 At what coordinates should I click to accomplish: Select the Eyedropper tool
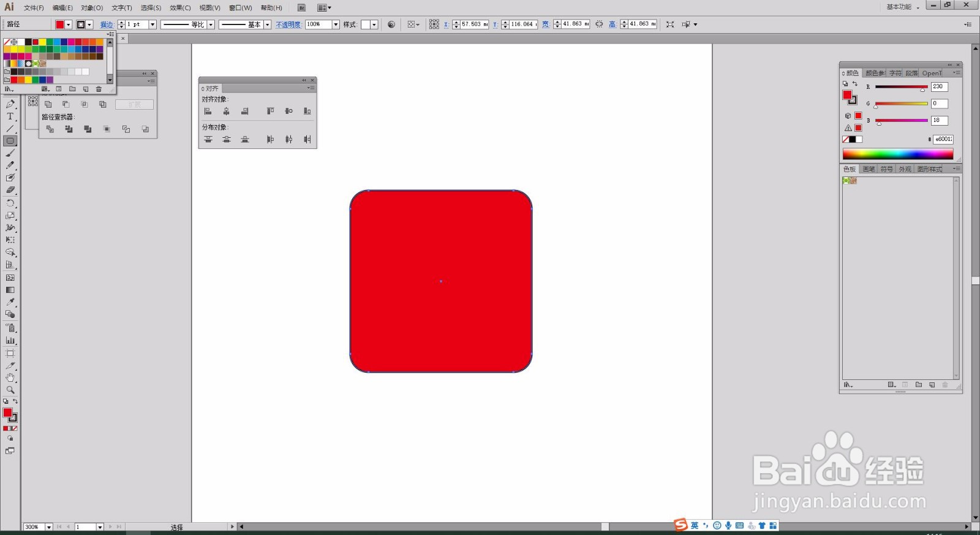(10, 302)
